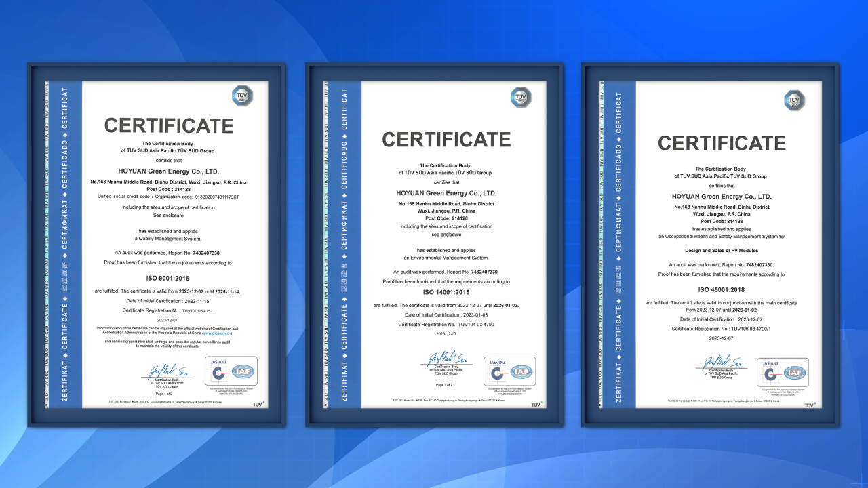The image size is (868, 488).
Task: Click the ISO 45001:2018 standard text
Action: 721,288
